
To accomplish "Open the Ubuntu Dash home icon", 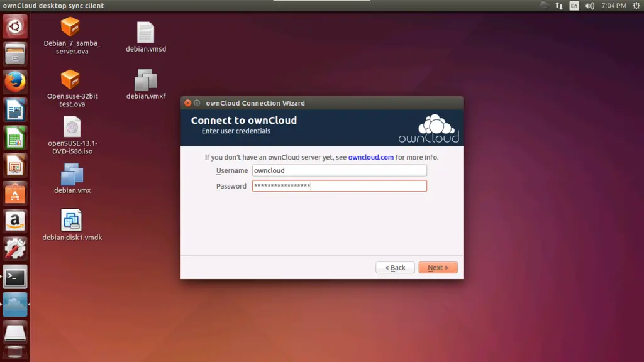I will click(15, 26).
